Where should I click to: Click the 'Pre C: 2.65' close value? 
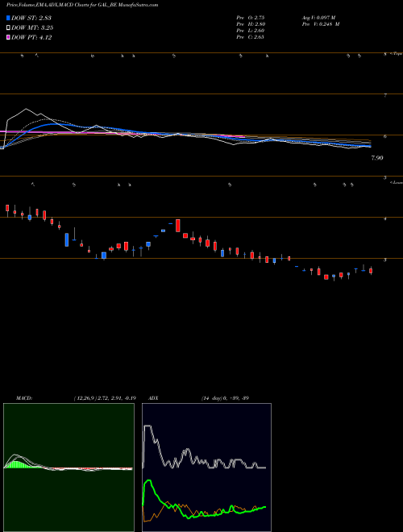(251, 37)
